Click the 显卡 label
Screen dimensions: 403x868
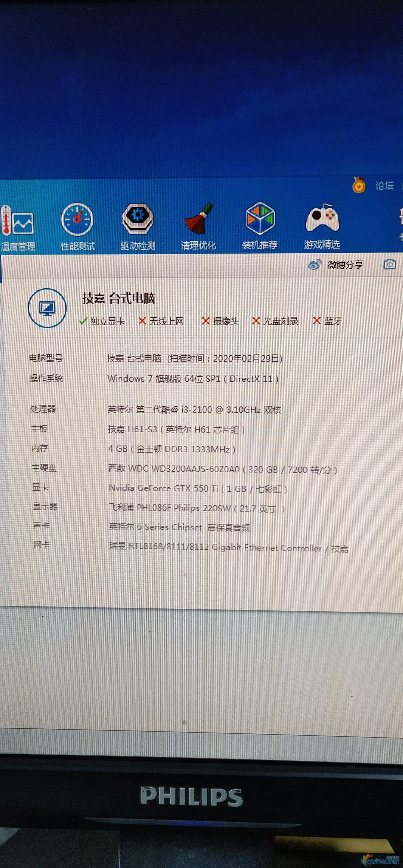click(x=40, y=487)
